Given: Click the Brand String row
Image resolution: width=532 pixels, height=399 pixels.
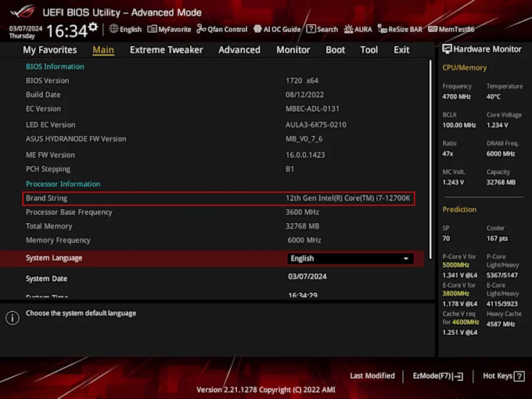Looking at the screenshot, I should click(218, 199).
